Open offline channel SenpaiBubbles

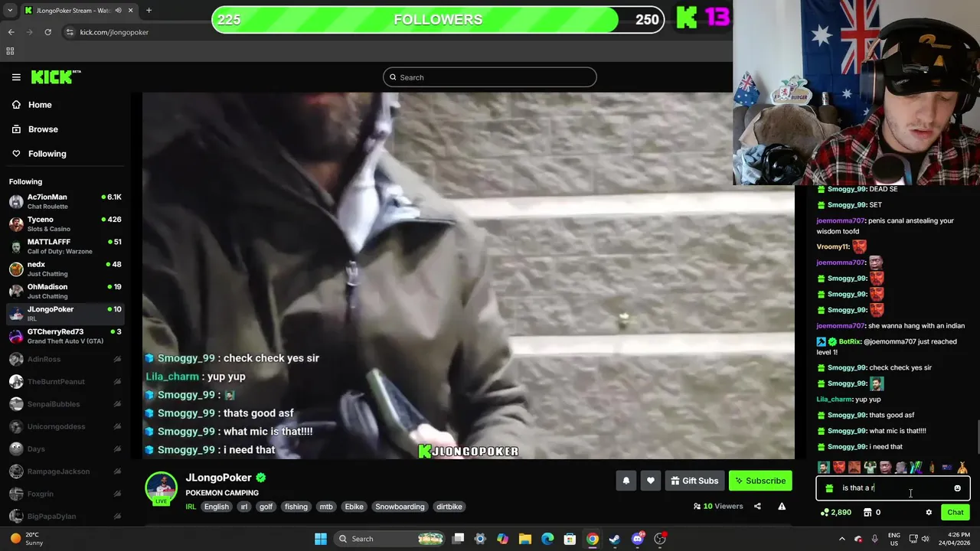click(65, 403)
